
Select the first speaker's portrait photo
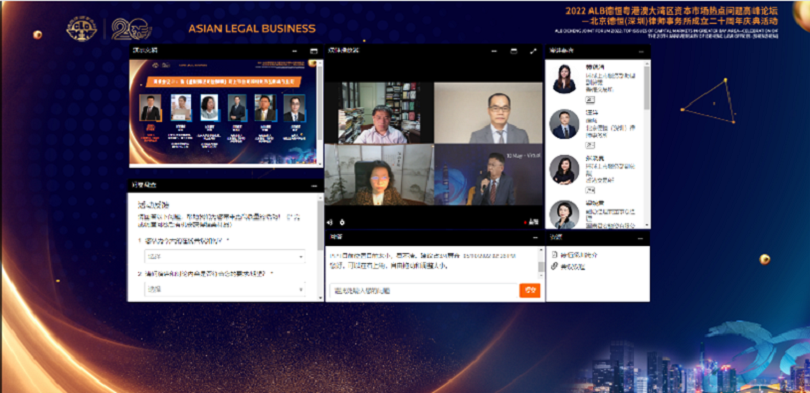(564, 78)
